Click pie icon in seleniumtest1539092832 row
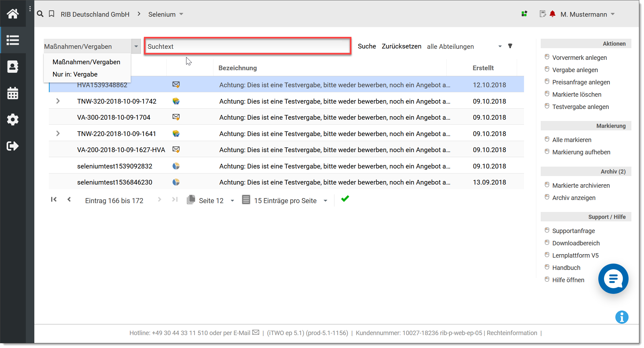The image size is (644, 348). tap(176, 166)
